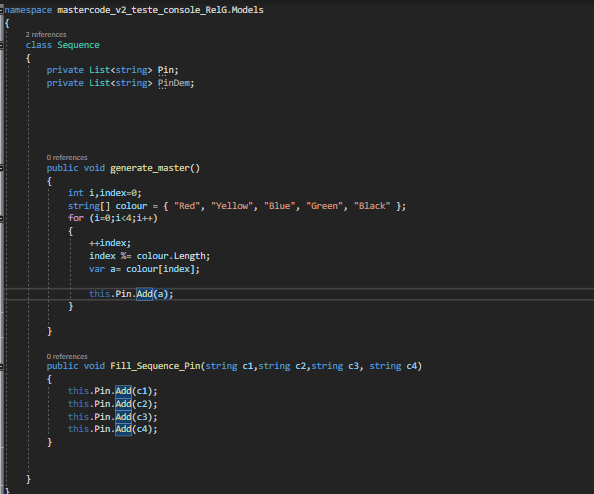Click the Add call with argument c1
Viewport: 594px width, 494px height.
123,391
